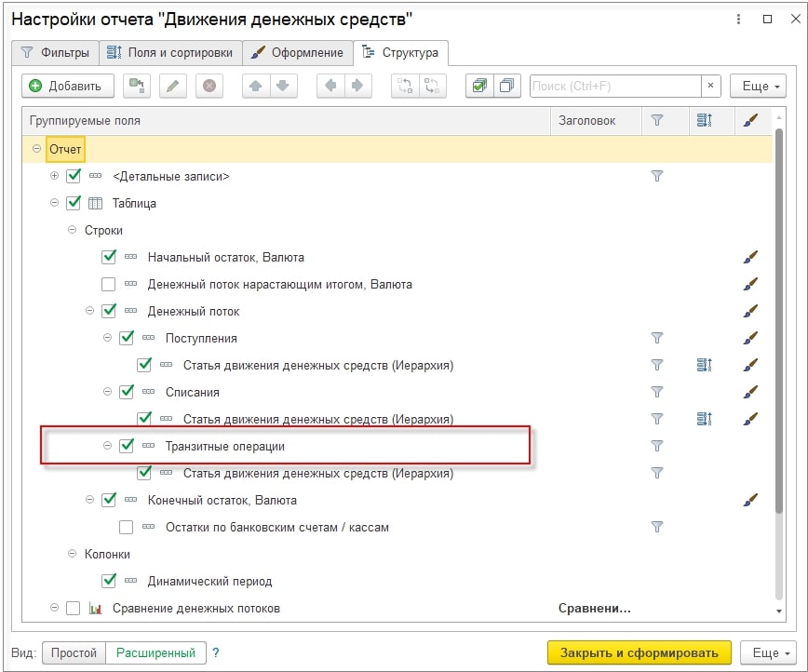Click the check-all boxes toolbar icon
This screenshot has height=672, width=808.
click(479, 86)
